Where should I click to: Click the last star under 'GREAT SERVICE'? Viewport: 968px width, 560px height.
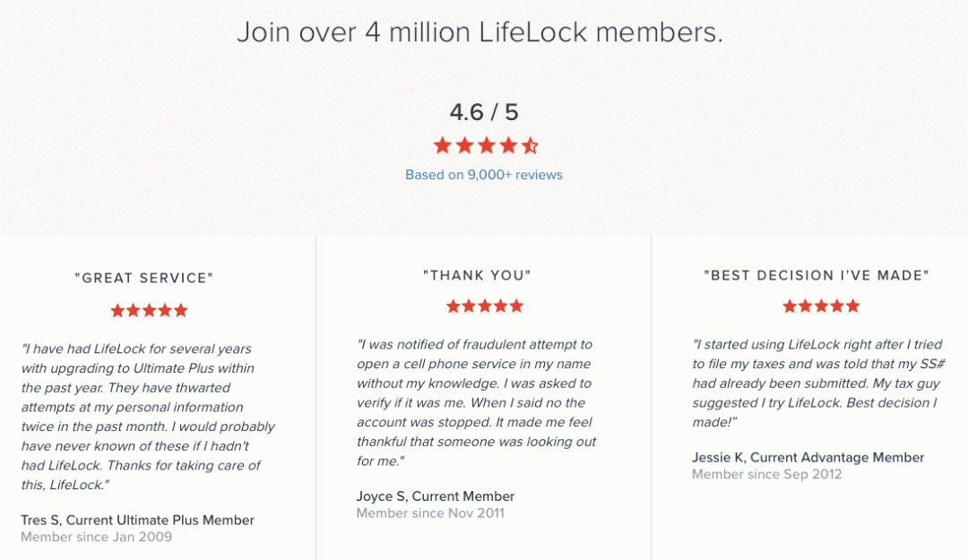click(181, 310)
